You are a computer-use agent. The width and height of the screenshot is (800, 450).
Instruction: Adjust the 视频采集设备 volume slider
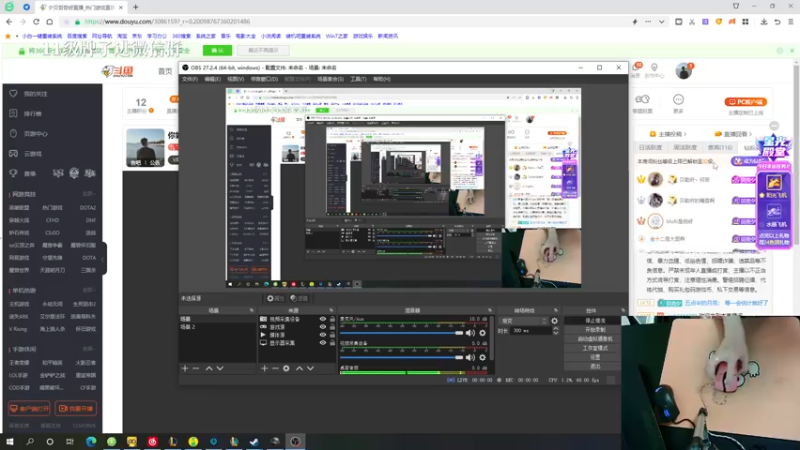click(x=402, y=358)
